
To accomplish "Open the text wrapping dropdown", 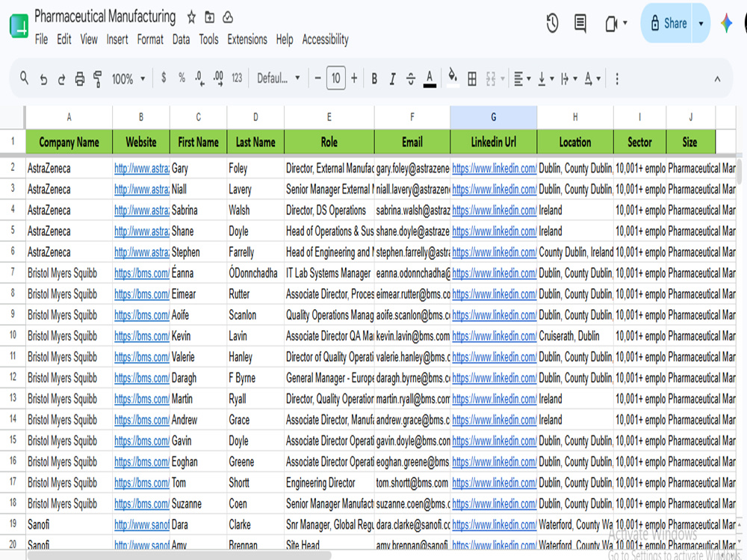I will pos(568,79).
